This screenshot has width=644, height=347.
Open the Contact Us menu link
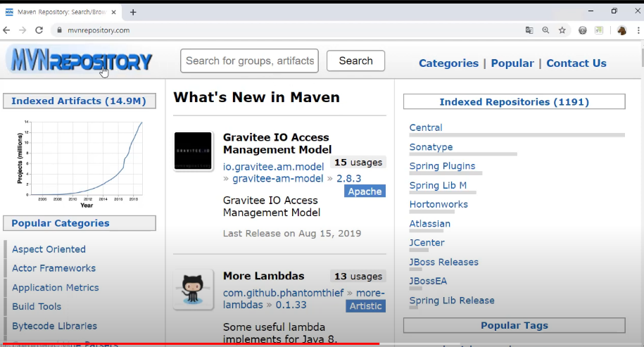click(576, 63)
